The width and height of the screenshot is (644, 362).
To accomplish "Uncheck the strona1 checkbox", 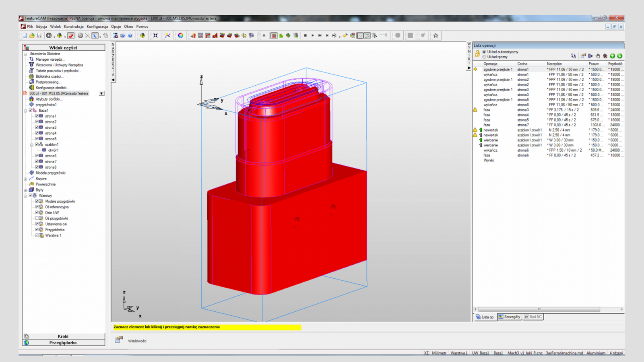I will (37, 116).
